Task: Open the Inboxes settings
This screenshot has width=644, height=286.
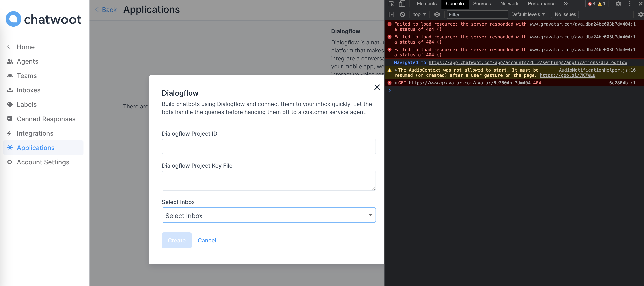Action: click(x=28, y=90)
